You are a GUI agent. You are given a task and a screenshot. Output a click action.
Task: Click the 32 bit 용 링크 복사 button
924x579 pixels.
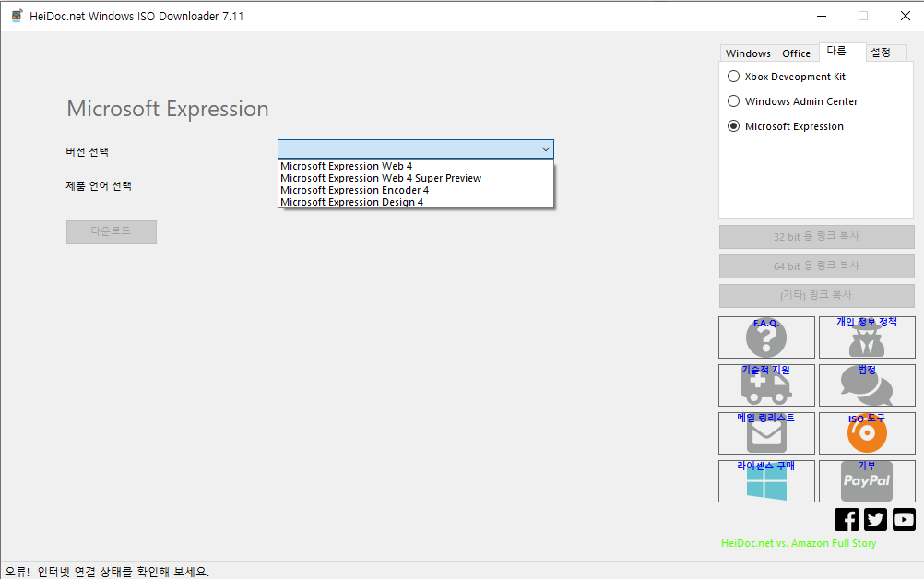click(817, 237)
